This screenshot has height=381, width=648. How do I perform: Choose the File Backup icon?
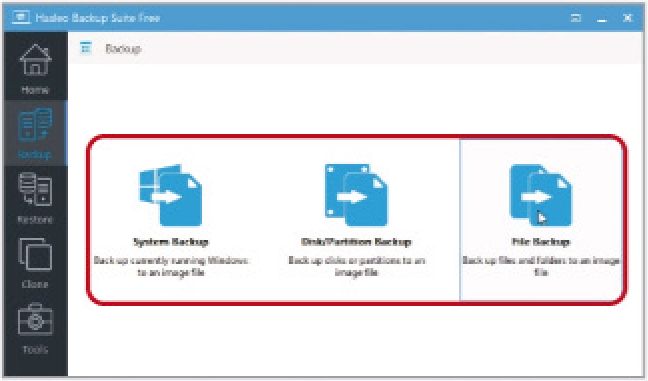pos(541,195)
